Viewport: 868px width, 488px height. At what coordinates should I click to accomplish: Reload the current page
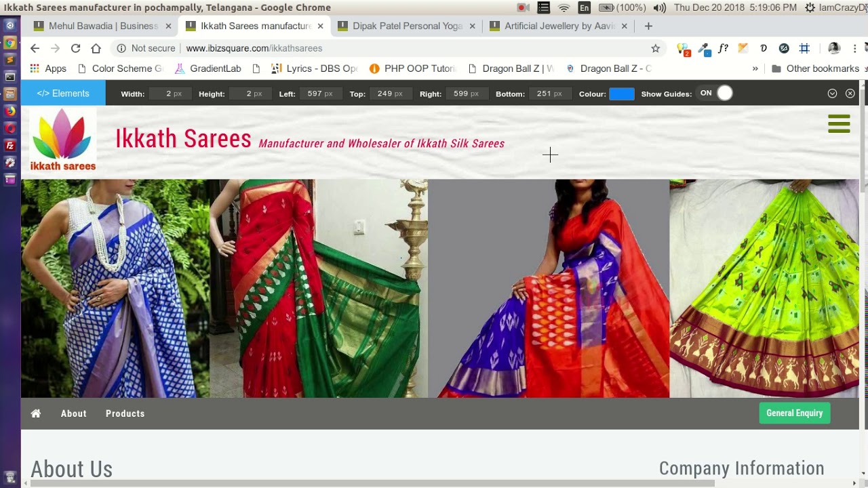76,48
